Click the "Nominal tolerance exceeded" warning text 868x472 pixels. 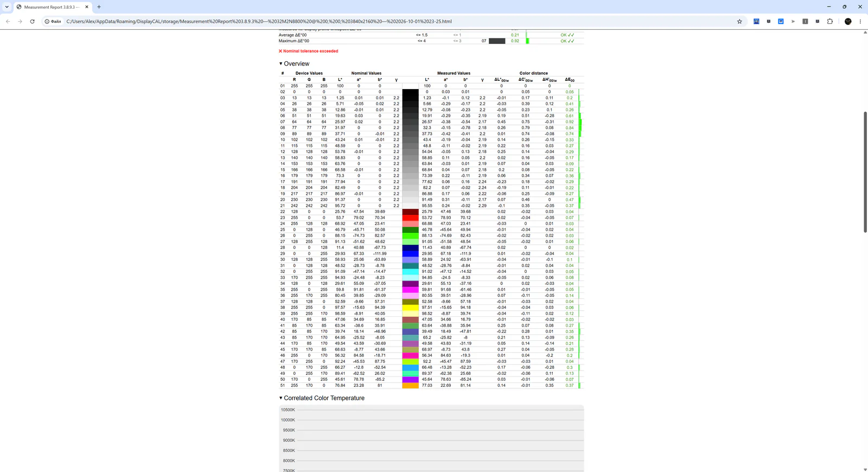pyautogui.click(x=310, y=51)
